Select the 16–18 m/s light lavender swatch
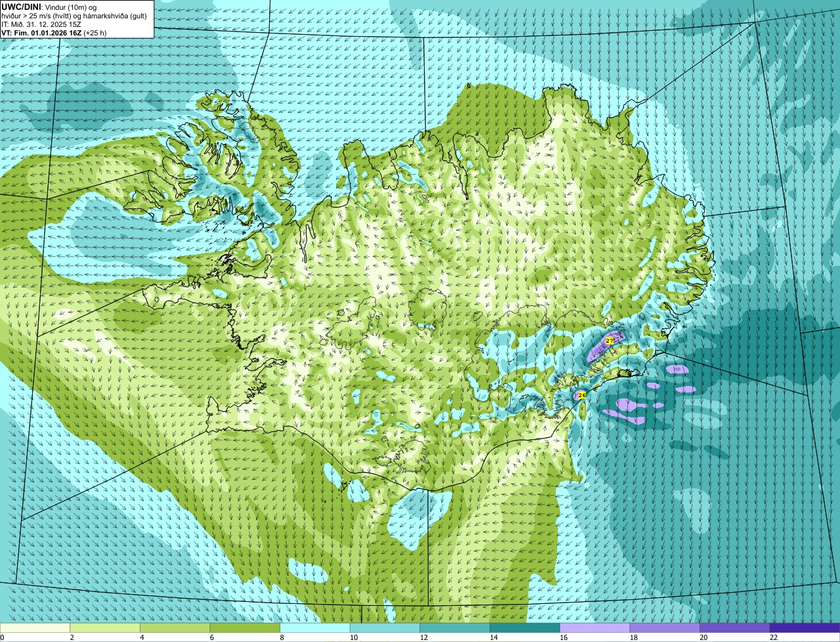840x642 pixels. click(595, 628)
